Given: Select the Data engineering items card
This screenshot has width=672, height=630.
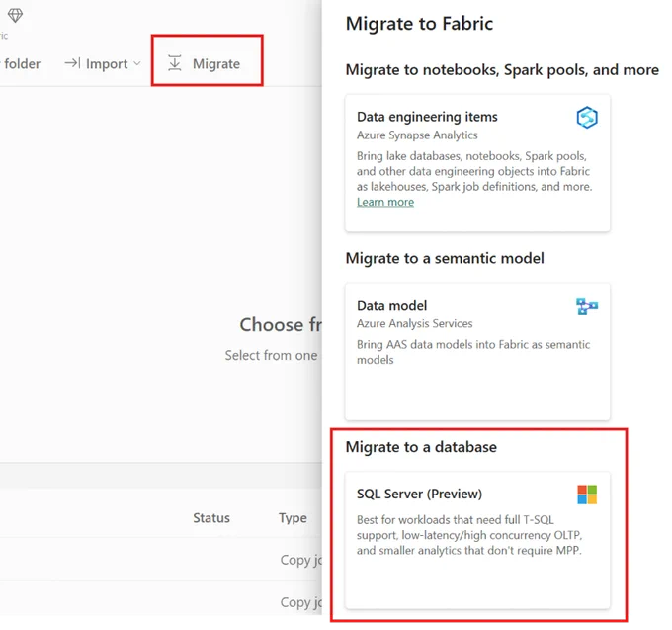Looking at the screenshot, I should click(477, 163).
